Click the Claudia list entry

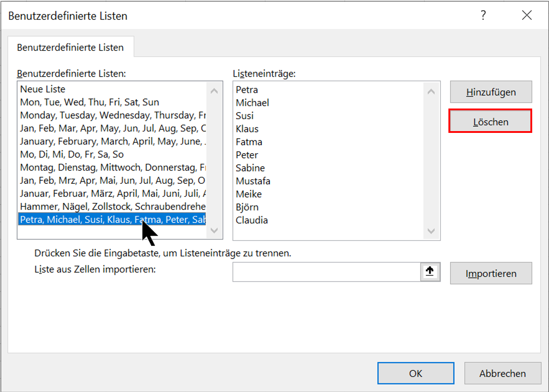click(252, 220)
